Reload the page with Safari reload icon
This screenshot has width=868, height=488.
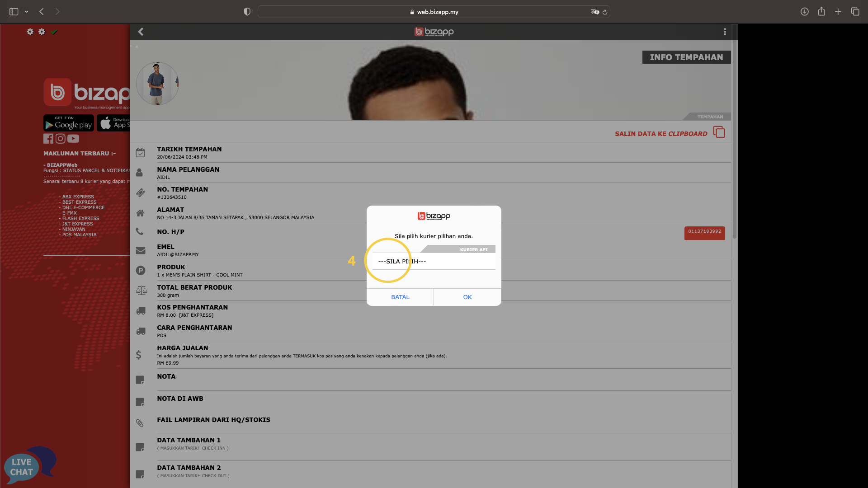[x=604, y=12]
